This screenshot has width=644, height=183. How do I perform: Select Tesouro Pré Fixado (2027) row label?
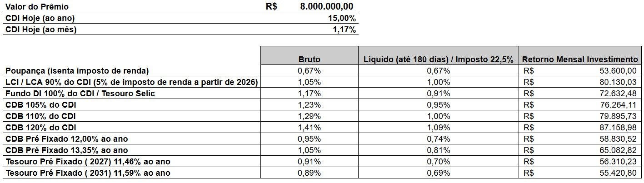pos(88,162)
